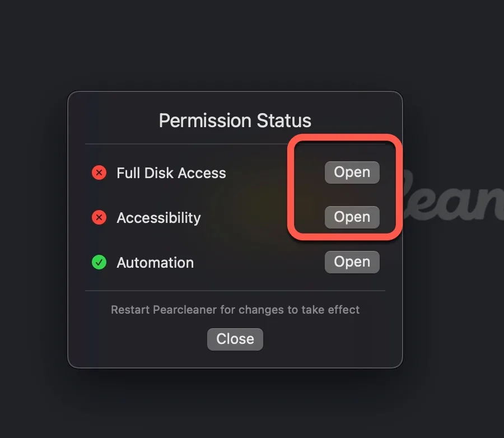Close the Permission Status dialog

(x=235, y=339)
